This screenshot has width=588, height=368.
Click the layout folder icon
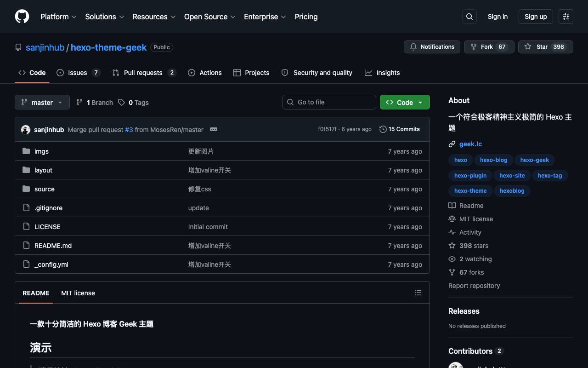pyautogui.click(x=26, y=170)
